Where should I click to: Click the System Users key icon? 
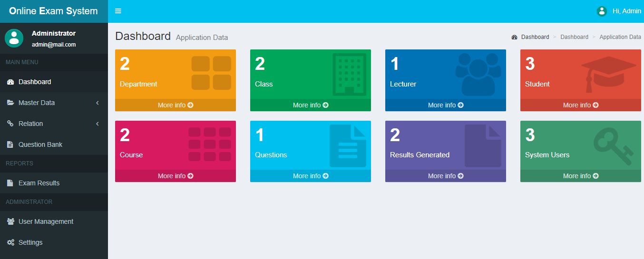tap(614, 147)
